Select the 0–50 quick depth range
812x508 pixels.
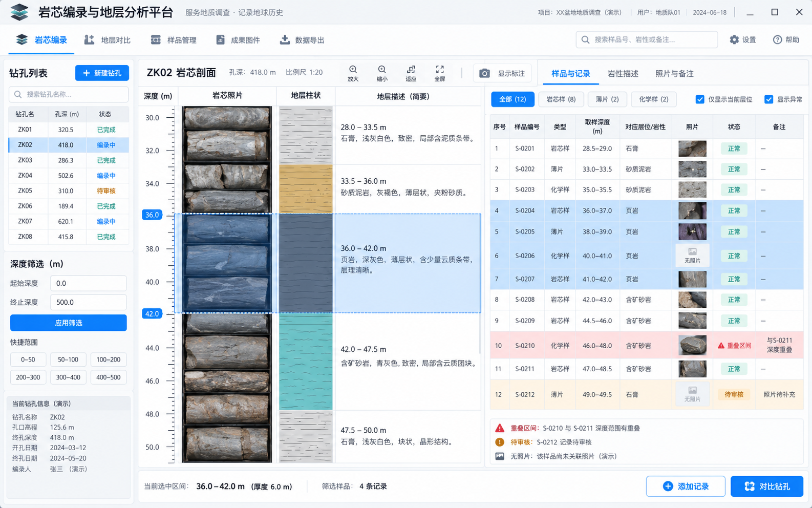[28, 359]
